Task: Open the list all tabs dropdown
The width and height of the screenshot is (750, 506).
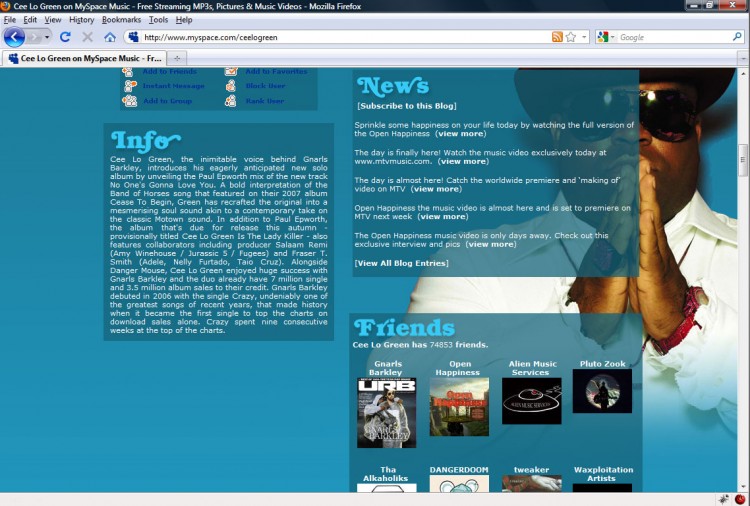Action: coord(743,58)
